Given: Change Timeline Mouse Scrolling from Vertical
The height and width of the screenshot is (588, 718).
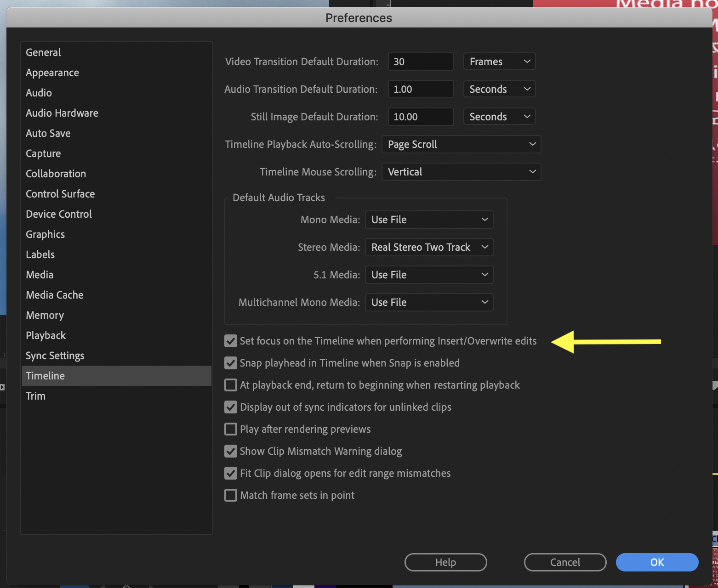Looking at the screenshot, I should (x=461, y=172).
